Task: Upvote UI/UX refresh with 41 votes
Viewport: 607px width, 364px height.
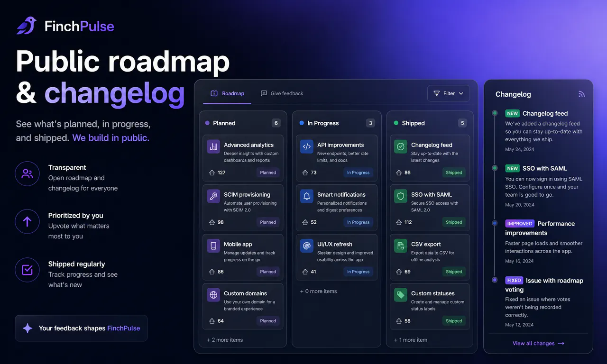Action: point(305,272)
